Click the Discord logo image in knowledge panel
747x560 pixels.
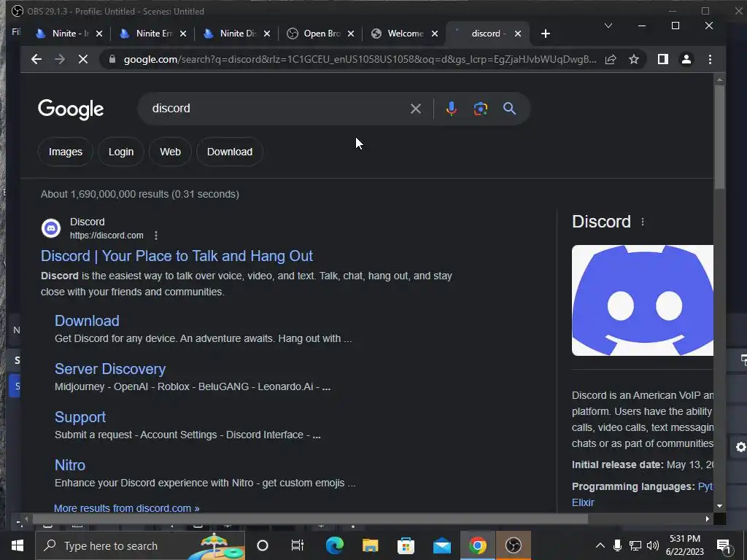pos(642,300)
